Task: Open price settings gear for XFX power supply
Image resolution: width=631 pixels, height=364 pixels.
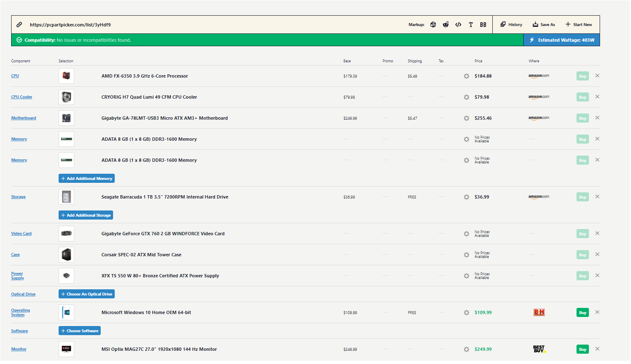Action: (x=466, y=276)
